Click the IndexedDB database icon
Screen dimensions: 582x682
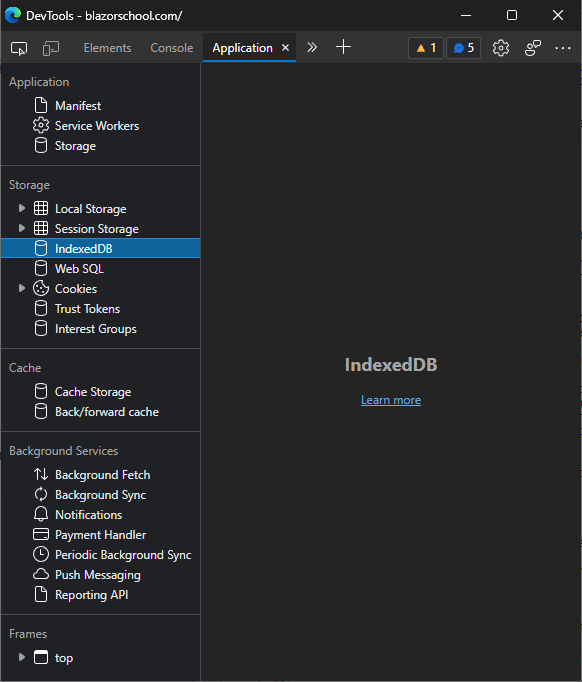(41, 249)
